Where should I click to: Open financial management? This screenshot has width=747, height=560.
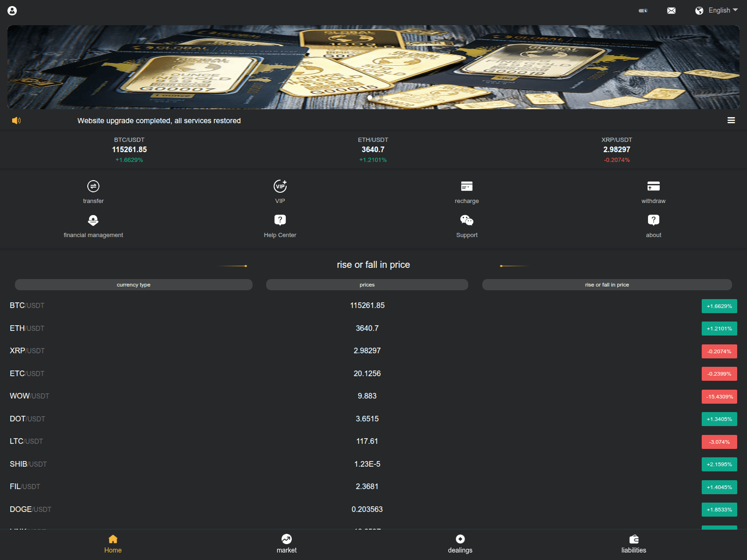(93, 220)
